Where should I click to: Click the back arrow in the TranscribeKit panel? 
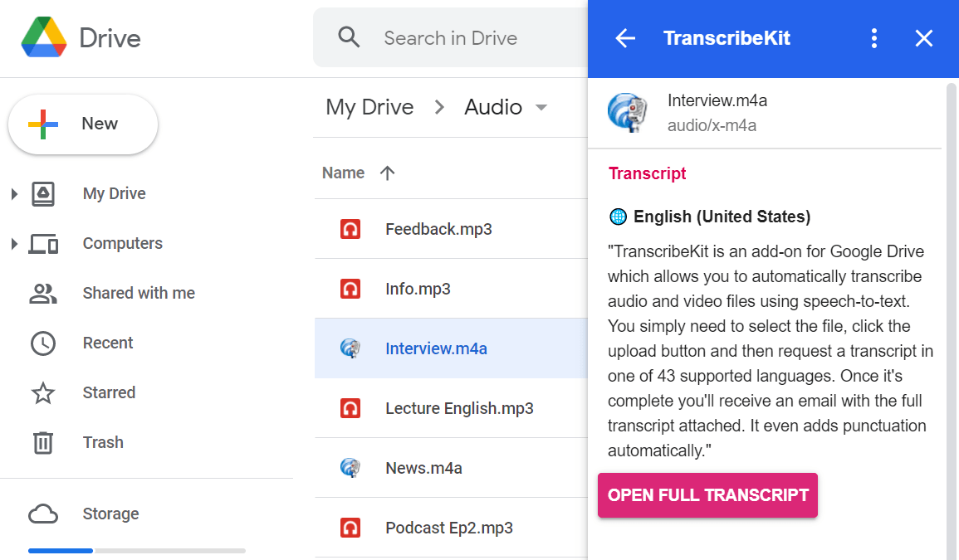(x=624, y=38)
